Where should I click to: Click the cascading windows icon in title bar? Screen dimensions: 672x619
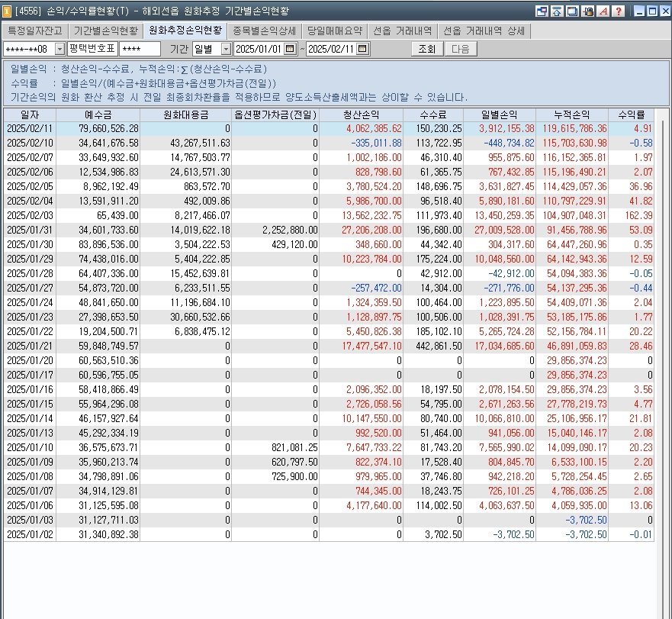coord(572,11)
